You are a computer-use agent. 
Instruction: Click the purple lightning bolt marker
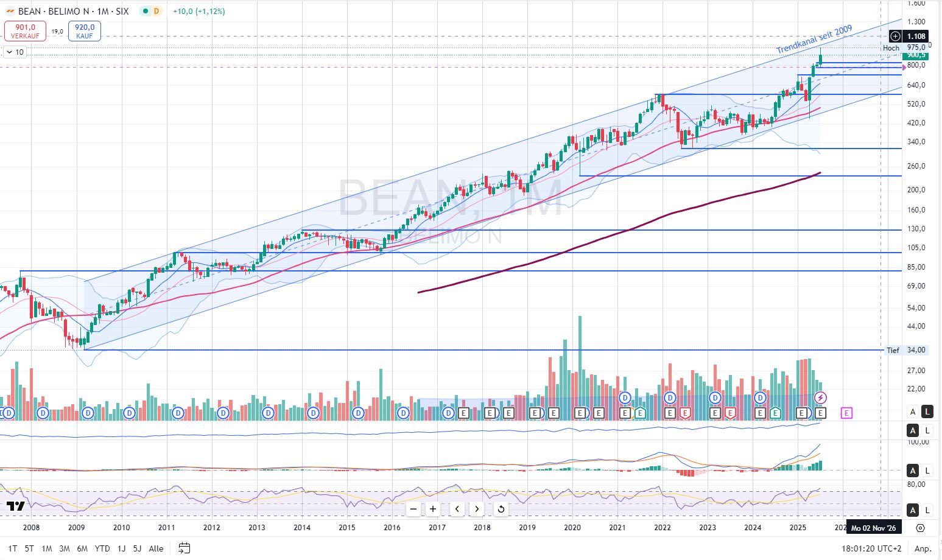(820, 398)
